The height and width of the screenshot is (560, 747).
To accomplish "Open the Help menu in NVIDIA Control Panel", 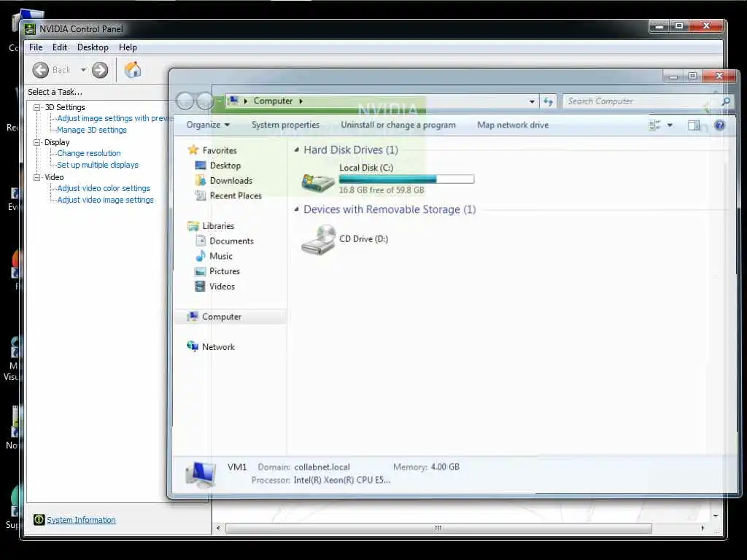I will pyautogui.click(x=128, y=47).
